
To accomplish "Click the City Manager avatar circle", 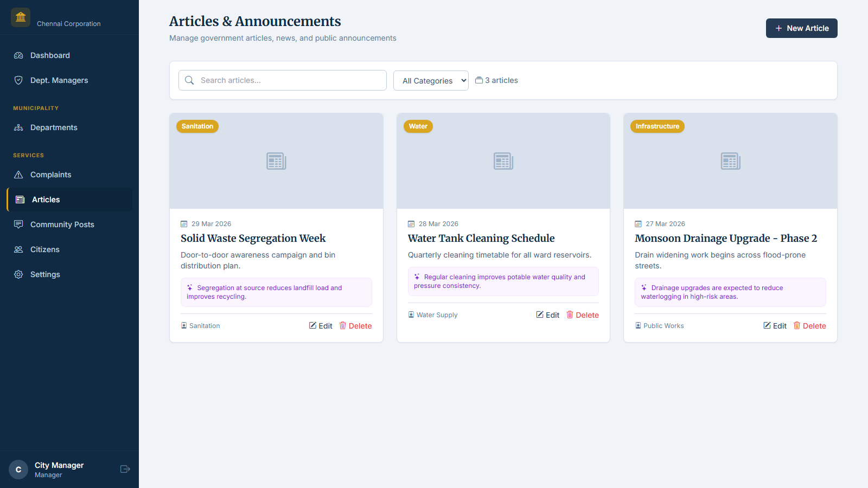I will pyautogui.click(x=18, y=469).
